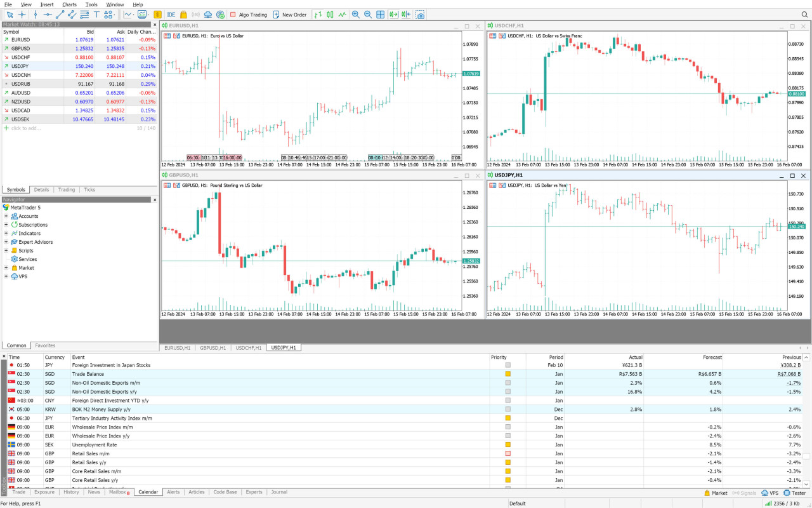Screen dimensions: 812x508
Task: Click the Zoom Out magnifier icon
Action: 367,15
